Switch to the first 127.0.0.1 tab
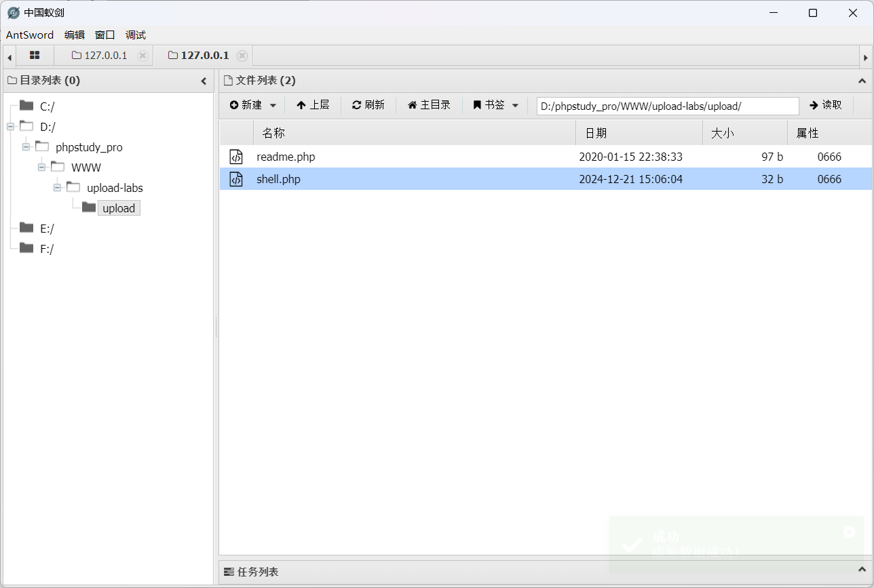Image resolution: width=874 pixels, height=588 pixels. click(100, 56)
